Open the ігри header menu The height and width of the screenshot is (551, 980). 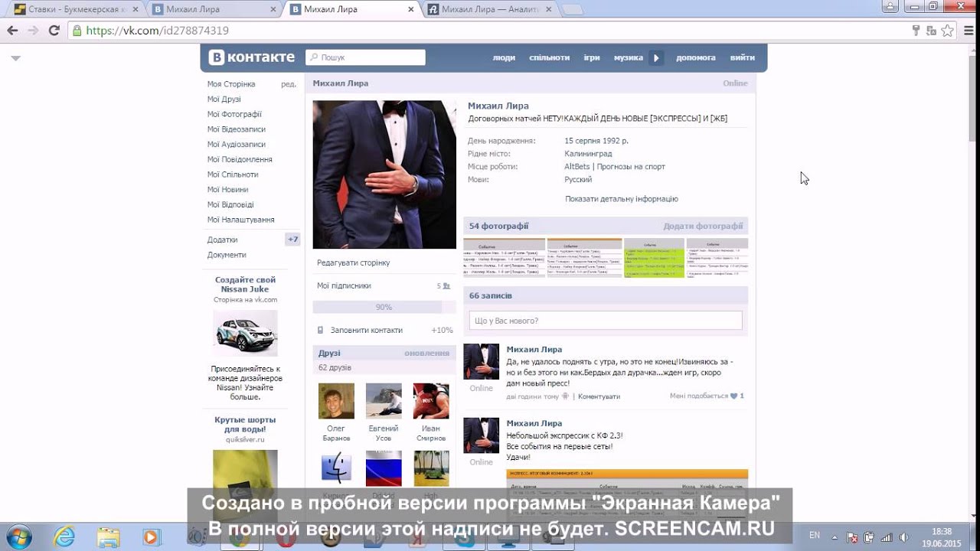point(592,57)
